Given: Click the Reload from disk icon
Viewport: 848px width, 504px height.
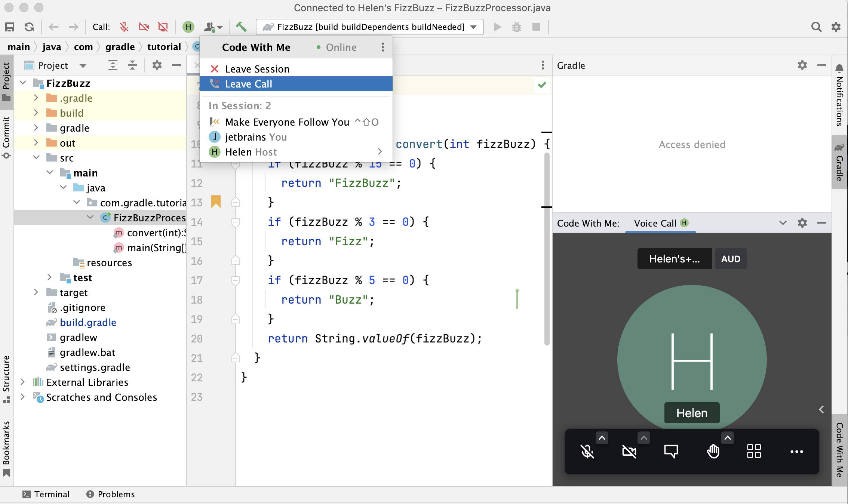Looking at the screenshot, I should [x=29, y=27].
